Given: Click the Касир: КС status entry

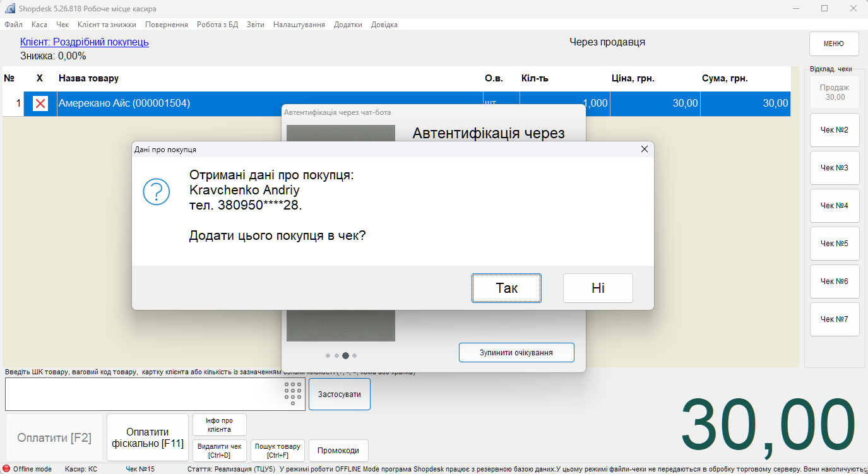Looking at the screenshot, I should point(81,469).
